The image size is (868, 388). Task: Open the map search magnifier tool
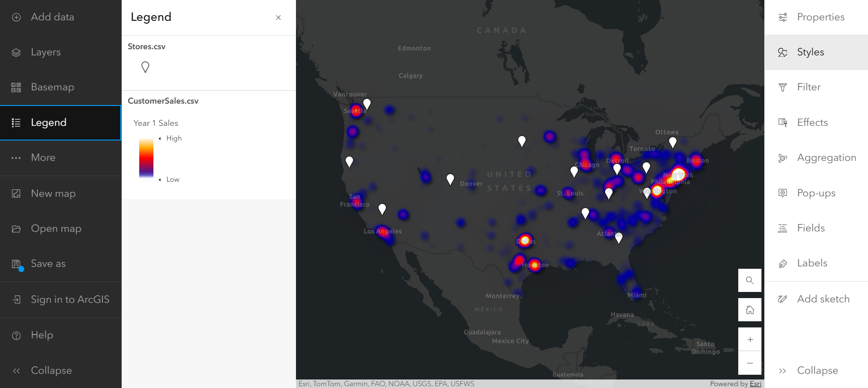750,280
